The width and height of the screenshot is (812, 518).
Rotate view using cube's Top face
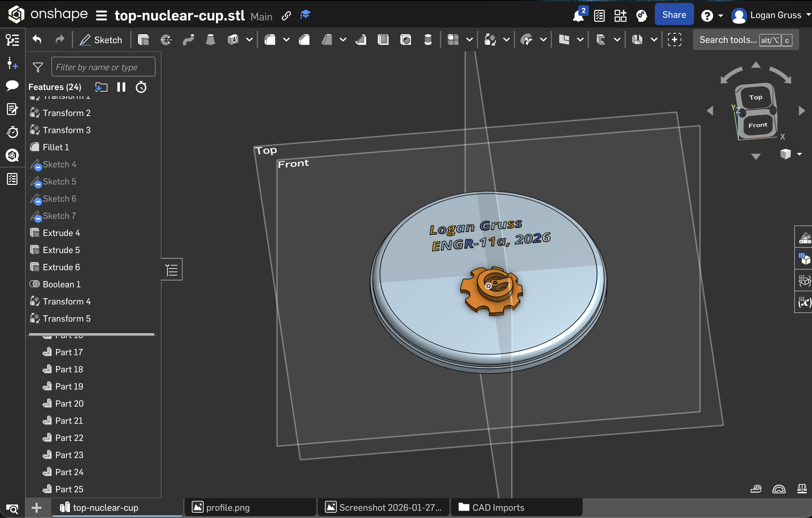point(755,98)
